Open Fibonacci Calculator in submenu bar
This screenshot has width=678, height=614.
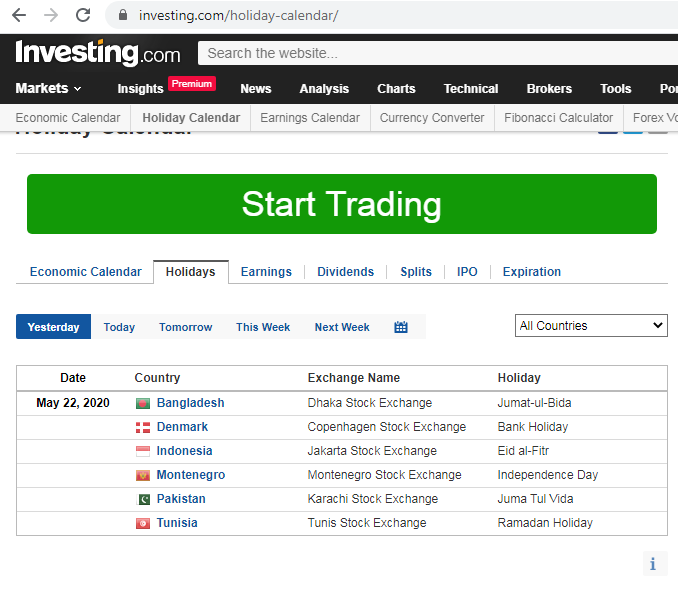tap(559, 118)
